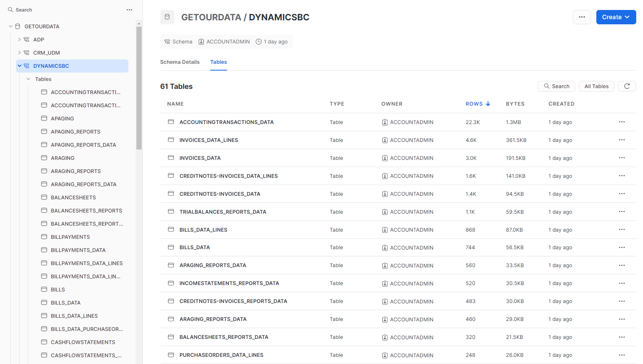
Task: Click the database icon beside page title
Action: click(167, 17)
